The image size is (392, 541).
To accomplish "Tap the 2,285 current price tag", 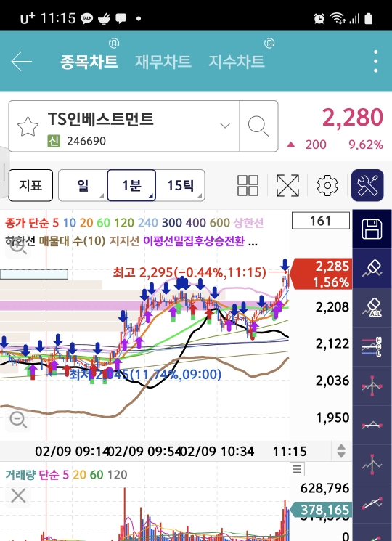I will click(322, 274).
